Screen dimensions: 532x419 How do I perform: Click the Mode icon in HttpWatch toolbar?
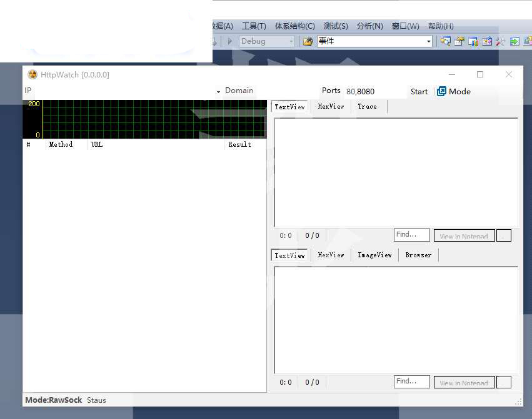tap(441, 91)
